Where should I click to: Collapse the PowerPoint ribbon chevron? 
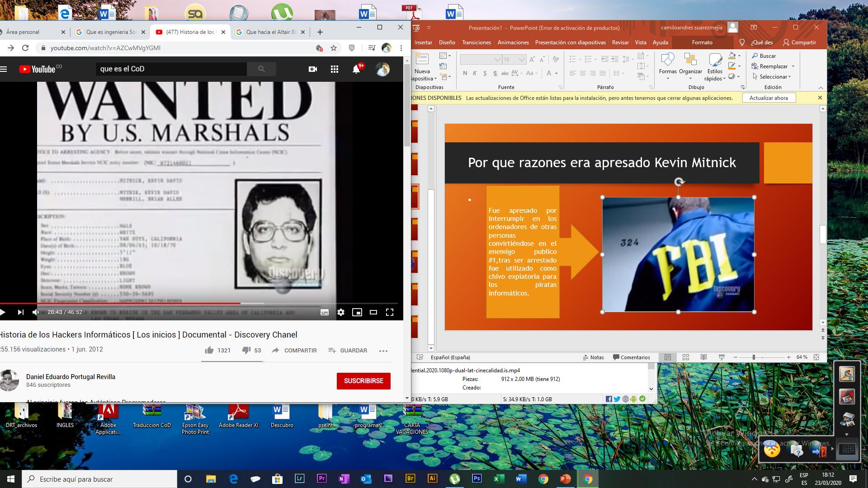click(x=821, y=87)
